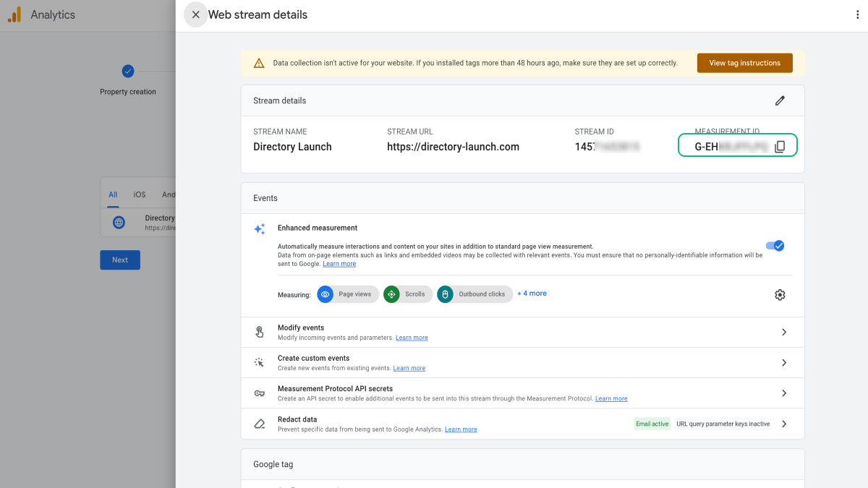The width and height of the screenshot is (868, 488).
Task: Show the '+ 4 more' measured events
Action: (x=532, y=294)
